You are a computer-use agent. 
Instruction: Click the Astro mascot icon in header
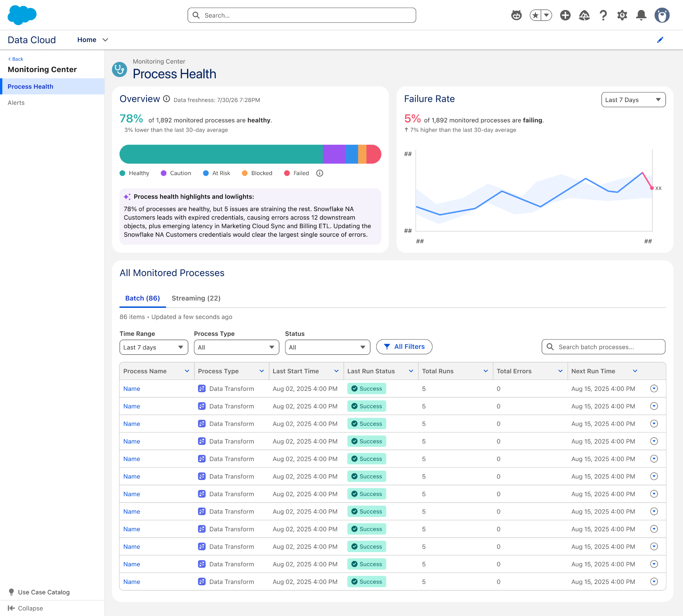[x=517, y=15]
